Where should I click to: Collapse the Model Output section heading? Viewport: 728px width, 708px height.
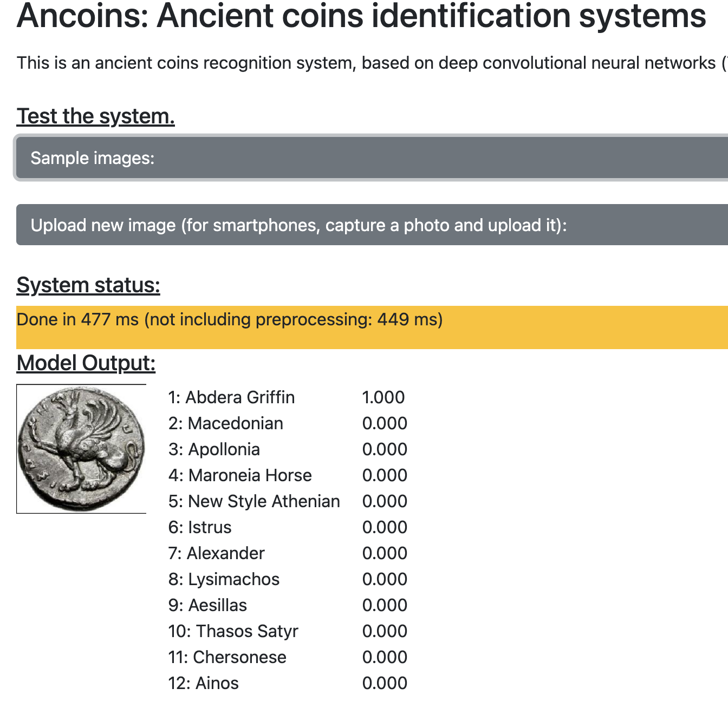(86, 363)
